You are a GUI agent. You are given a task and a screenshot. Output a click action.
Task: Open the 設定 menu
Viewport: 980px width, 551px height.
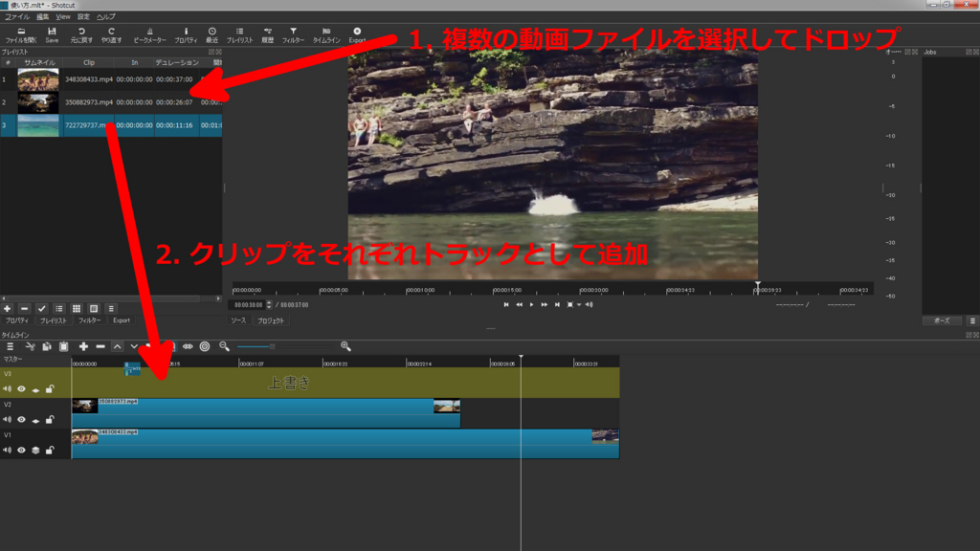pyautogui.click(x=84, y=17)
